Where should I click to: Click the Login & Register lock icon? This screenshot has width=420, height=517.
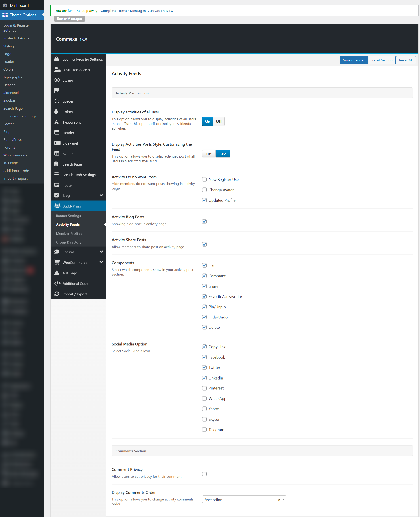(x=57, y=59)
